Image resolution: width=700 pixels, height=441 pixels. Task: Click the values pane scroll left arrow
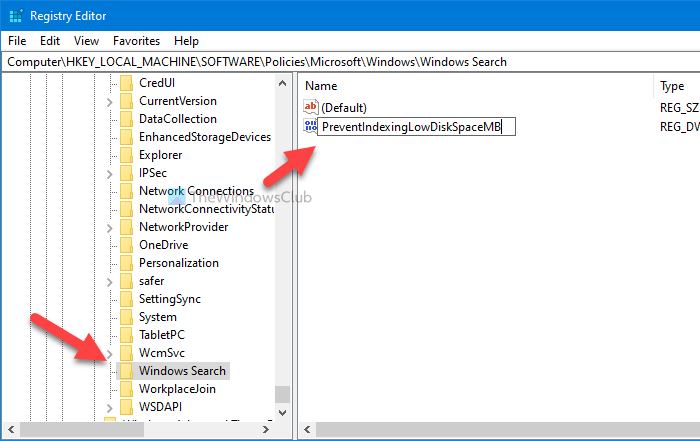pyautogui.click(x=307, y=429)
